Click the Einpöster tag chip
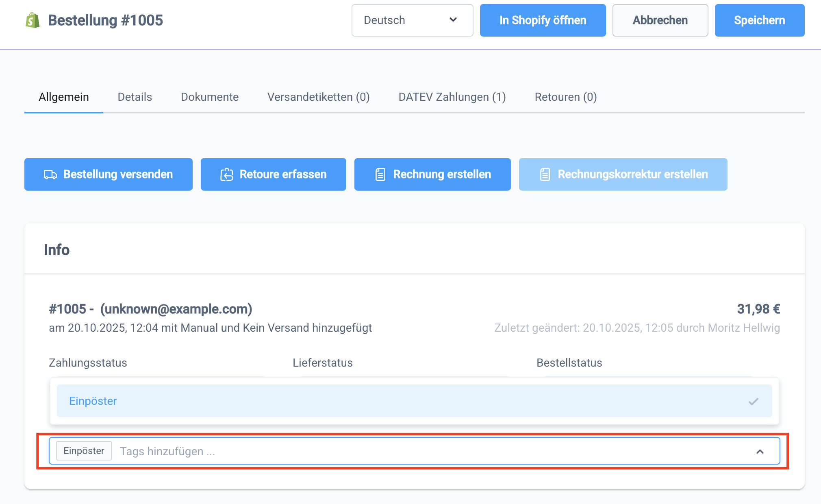The image size is (821, 504). point(84,451)
